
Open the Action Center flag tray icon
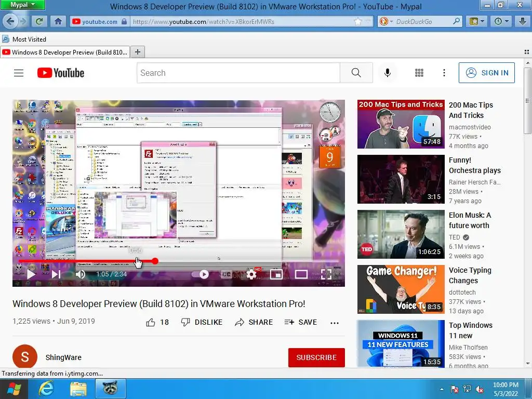(454, 389)
